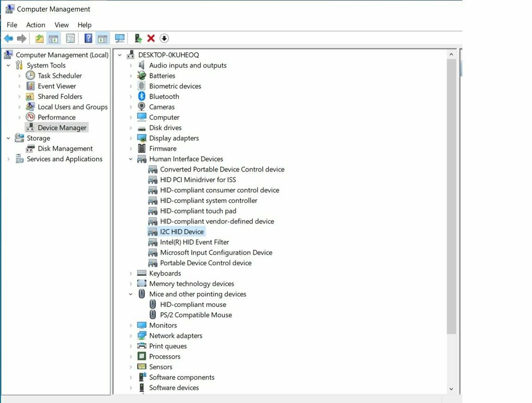Viewport: 532px width, 403px height.
Task: Collapse the Human Interface Devices category
Action: 131,159
